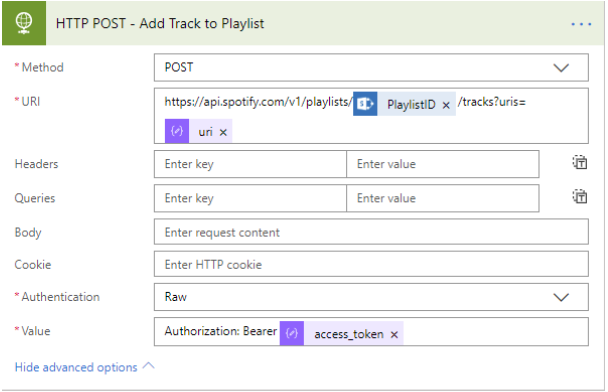Collapse via Hide advanced options link

coord(76,367)
